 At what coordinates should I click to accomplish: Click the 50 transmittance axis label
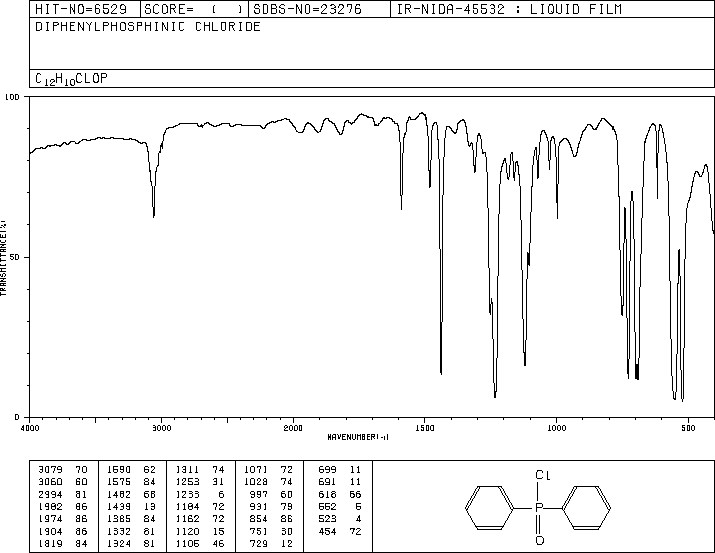point(14,257)
